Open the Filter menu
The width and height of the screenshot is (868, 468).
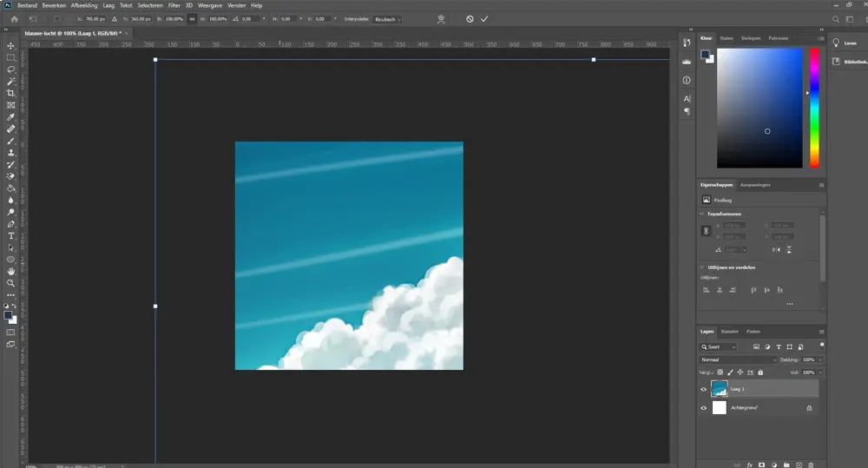174,5
